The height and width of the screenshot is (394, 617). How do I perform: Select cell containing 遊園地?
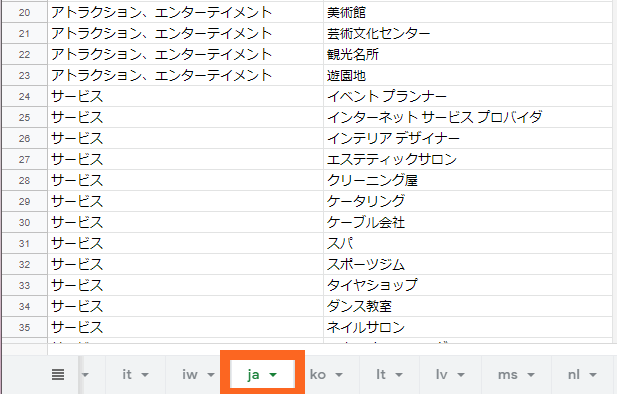468,75
